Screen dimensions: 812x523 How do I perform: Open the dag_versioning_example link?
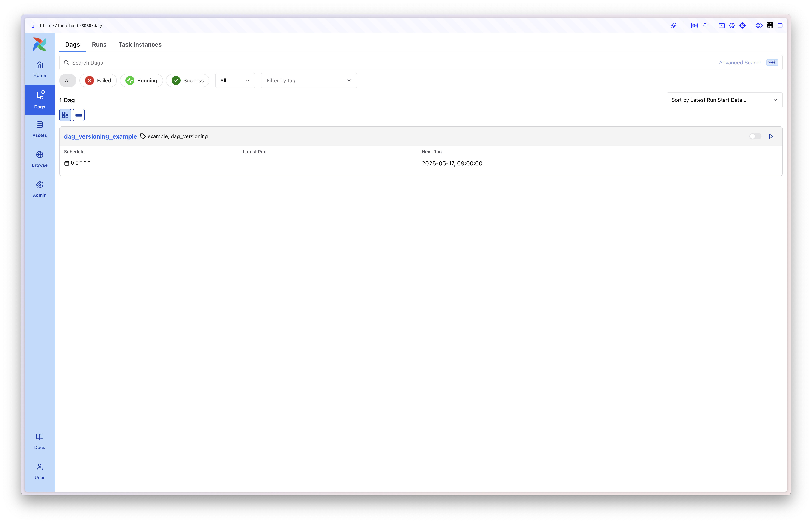[100, 136]
